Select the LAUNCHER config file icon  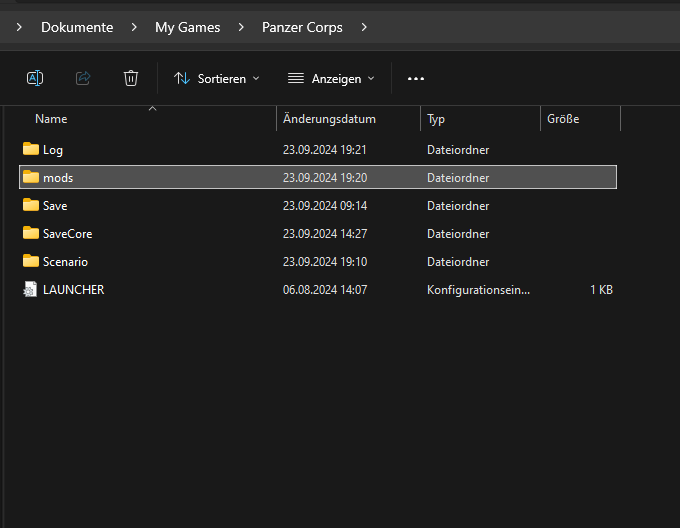[x=30, y=289]
